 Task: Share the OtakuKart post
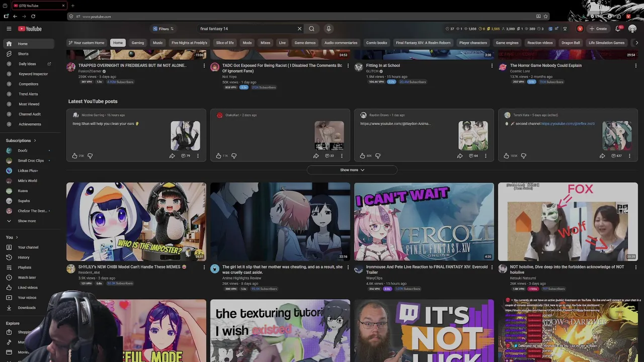[316, 156]
